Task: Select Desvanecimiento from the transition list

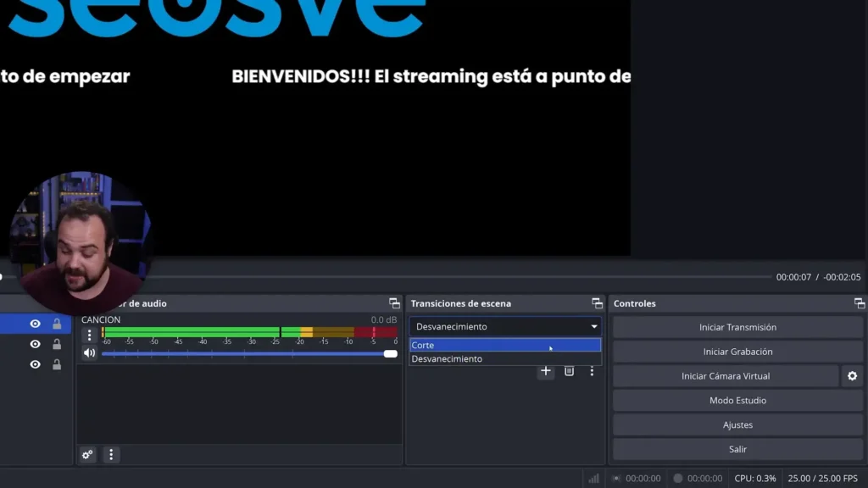Action: 504,358
